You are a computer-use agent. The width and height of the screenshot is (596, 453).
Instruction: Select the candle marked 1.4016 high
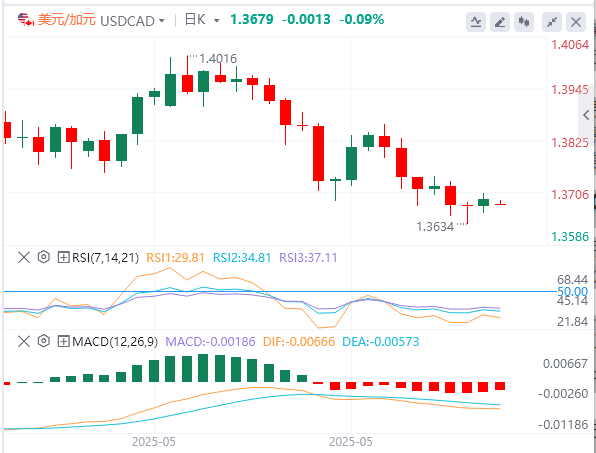point(187,75)
